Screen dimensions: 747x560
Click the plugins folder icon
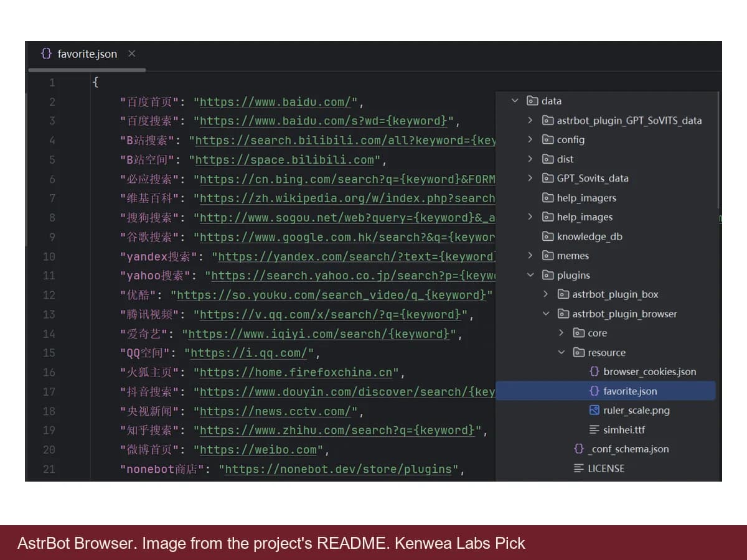[548, 274]
